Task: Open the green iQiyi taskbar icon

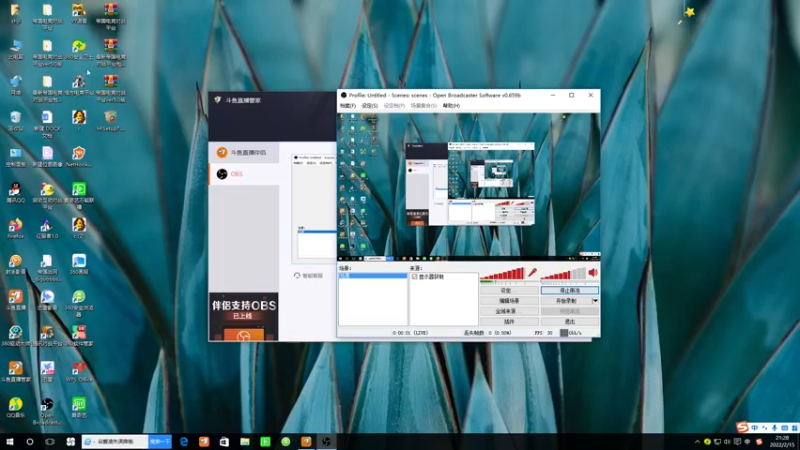Action: click(265, 442)
